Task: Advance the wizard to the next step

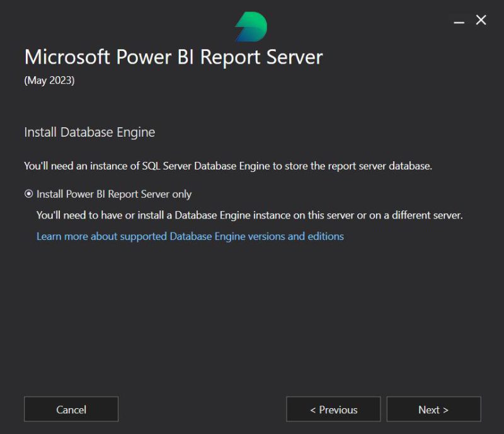Action: pos(433,409)
